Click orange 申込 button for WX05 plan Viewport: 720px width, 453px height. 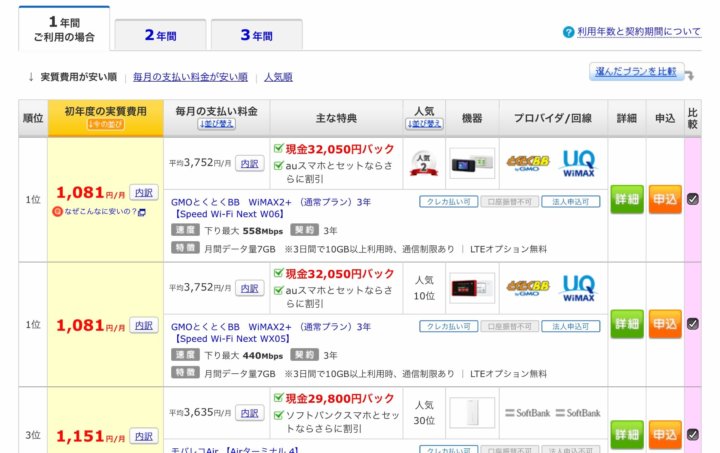pos(665,324)
